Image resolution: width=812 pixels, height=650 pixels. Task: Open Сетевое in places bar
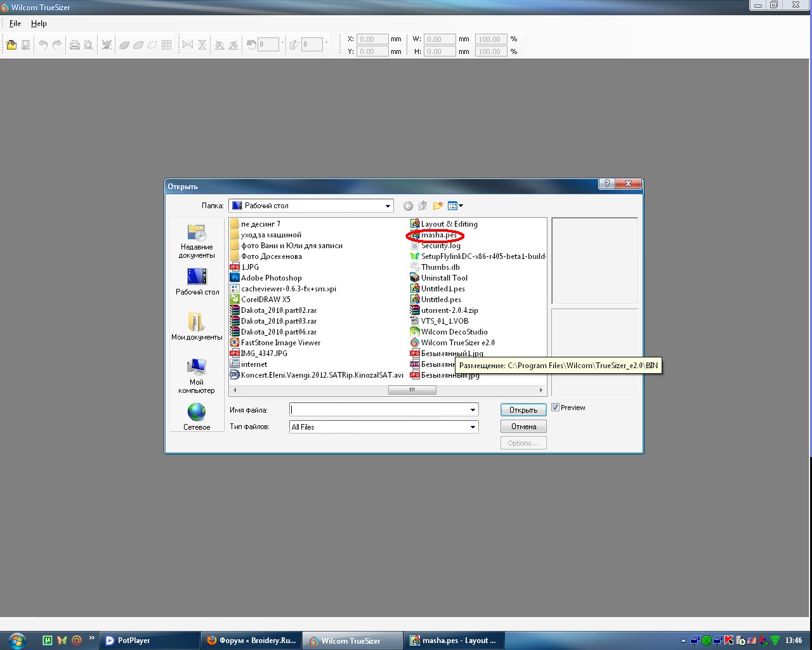point(197,416)
